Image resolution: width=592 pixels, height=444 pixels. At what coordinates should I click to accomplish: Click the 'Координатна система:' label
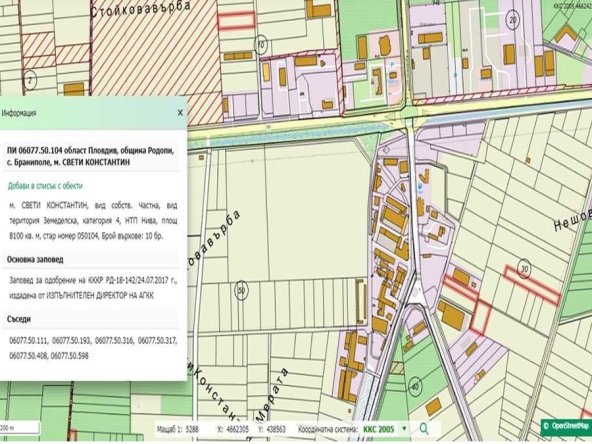coord(328,429)
